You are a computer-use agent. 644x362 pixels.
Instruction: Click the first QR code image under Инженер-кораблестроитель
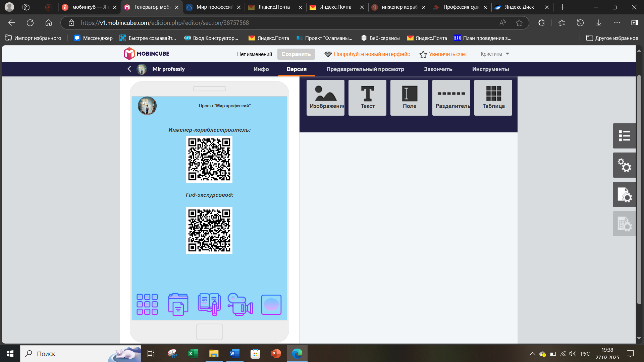click(x=209, y=159)
